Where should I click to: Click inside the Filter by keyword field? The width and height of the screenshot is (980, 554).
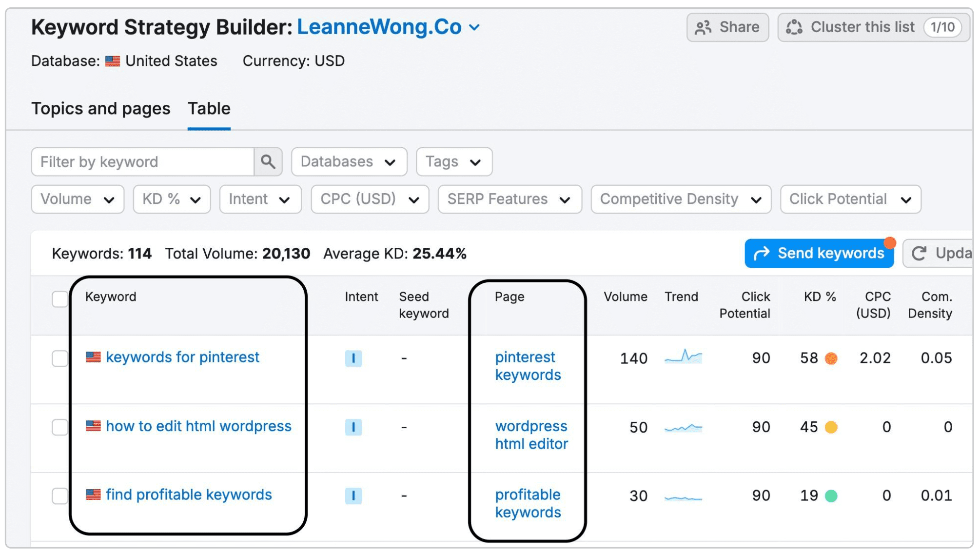[141, 161]
